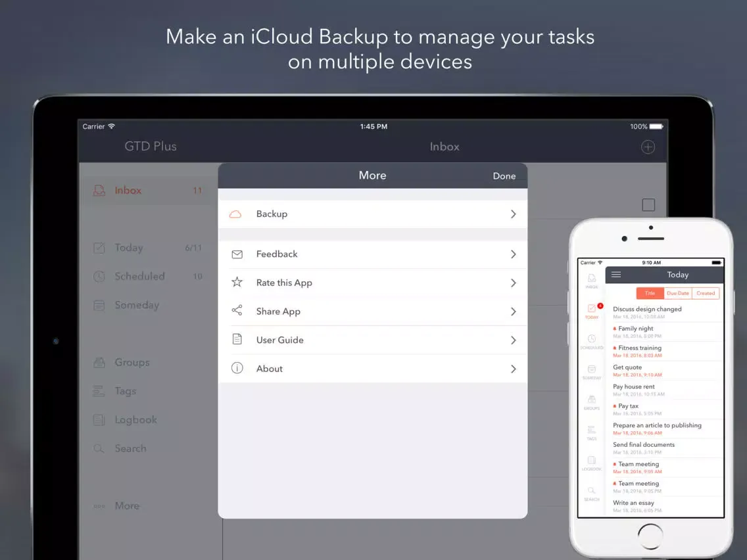Add a new task with the plus icon
The width and height of the screenshot is (747, 560).
click(x=648, y=147)
